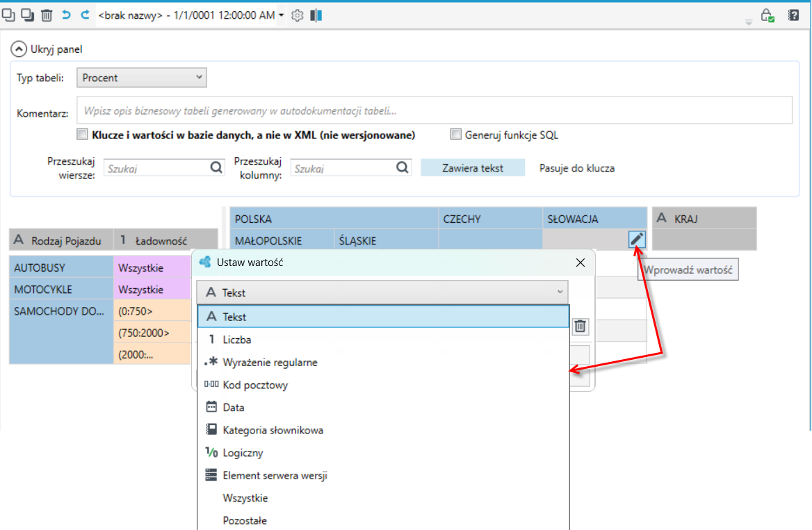
Task: Open help via the question-mark notebook icon
Action: (793, 15)
